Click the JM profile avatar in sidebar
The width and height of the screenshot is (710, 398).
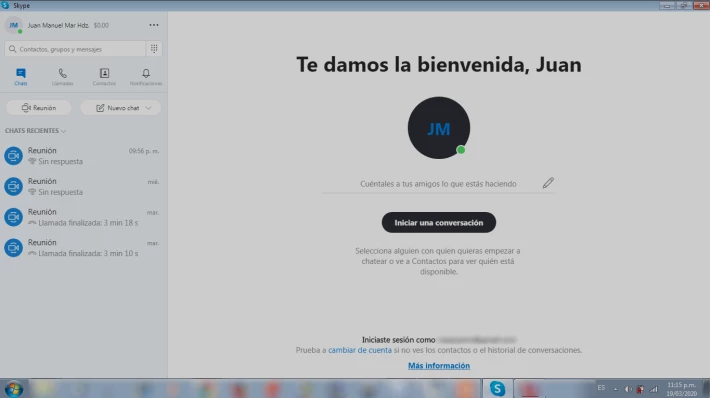click(x=14, y=25)
